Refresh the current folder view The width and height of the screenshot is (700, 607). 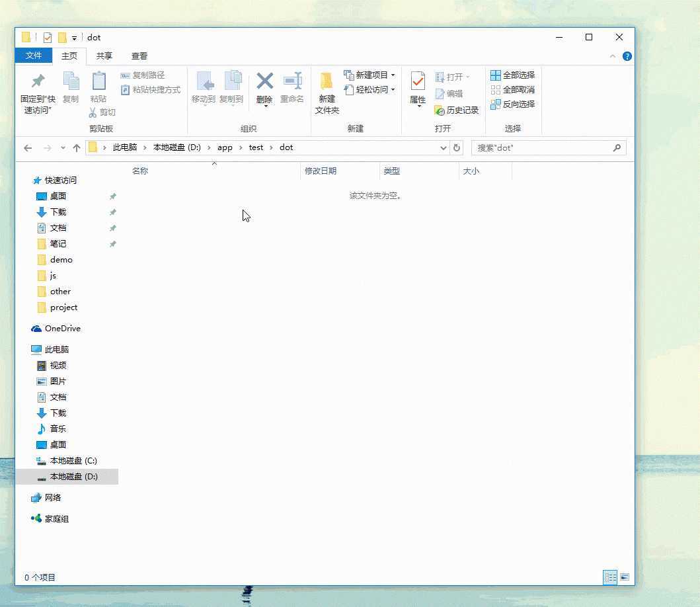click(457, 147)
